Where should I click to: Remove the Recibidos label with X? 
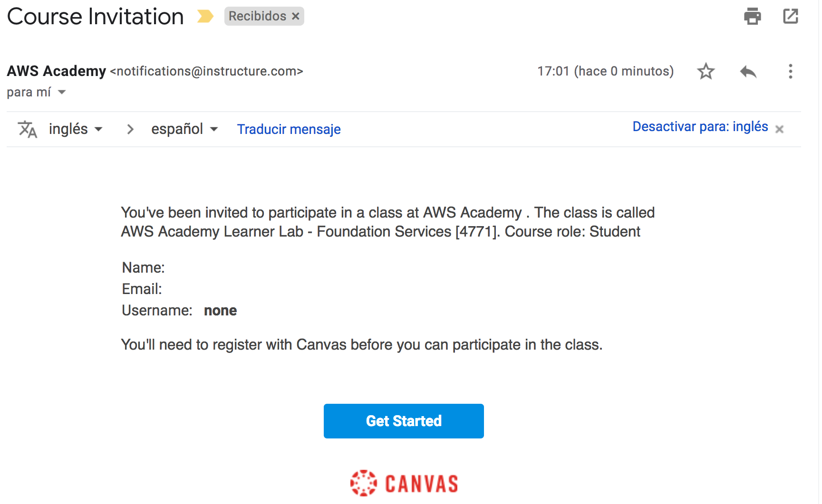(296, 16)
